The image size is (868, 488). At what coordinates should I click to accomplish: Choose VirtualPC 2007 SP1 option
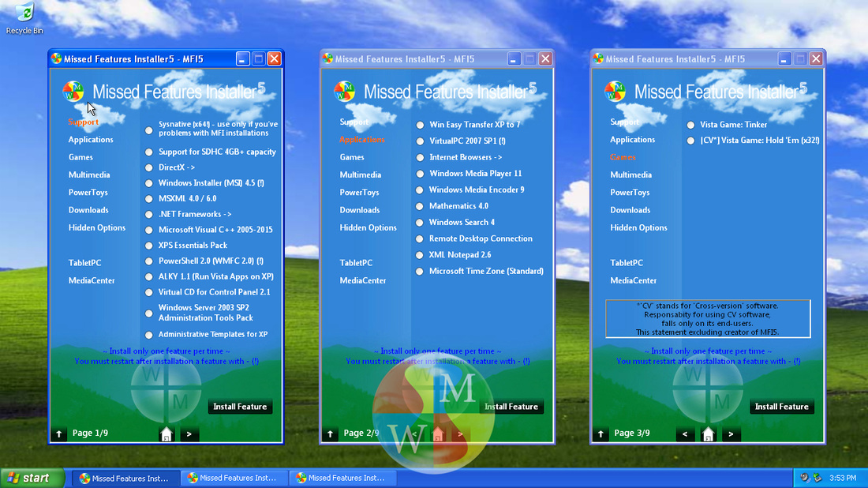420,142
